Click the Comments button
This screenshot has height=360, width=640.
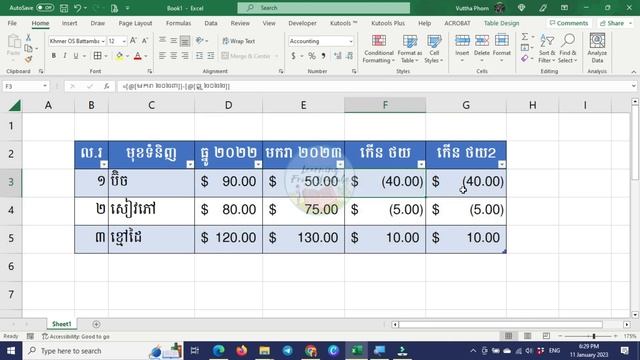tap(569, 23)
